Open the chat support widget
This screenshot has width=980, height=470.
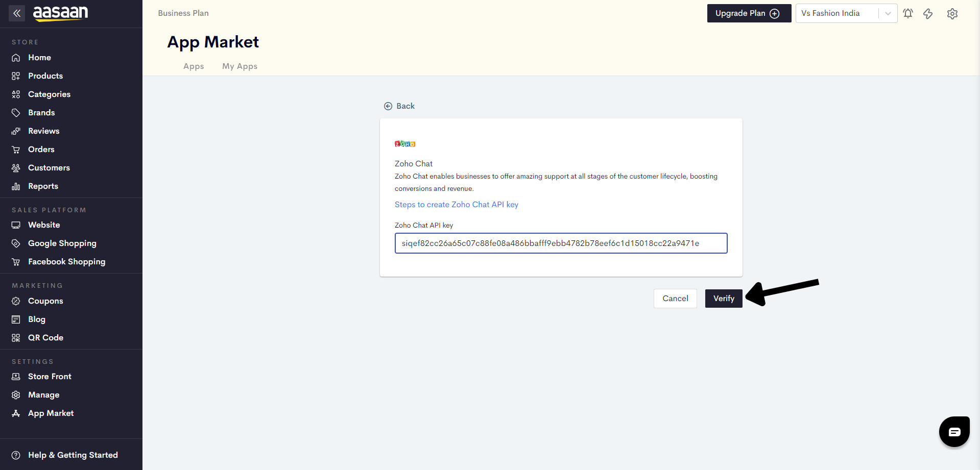954,432
